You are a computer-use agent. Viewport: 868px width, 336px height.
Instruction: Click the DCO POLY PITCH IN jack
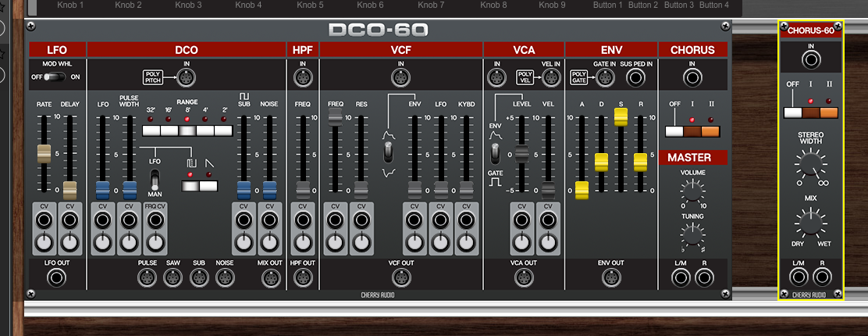click(x=186, y=77)
